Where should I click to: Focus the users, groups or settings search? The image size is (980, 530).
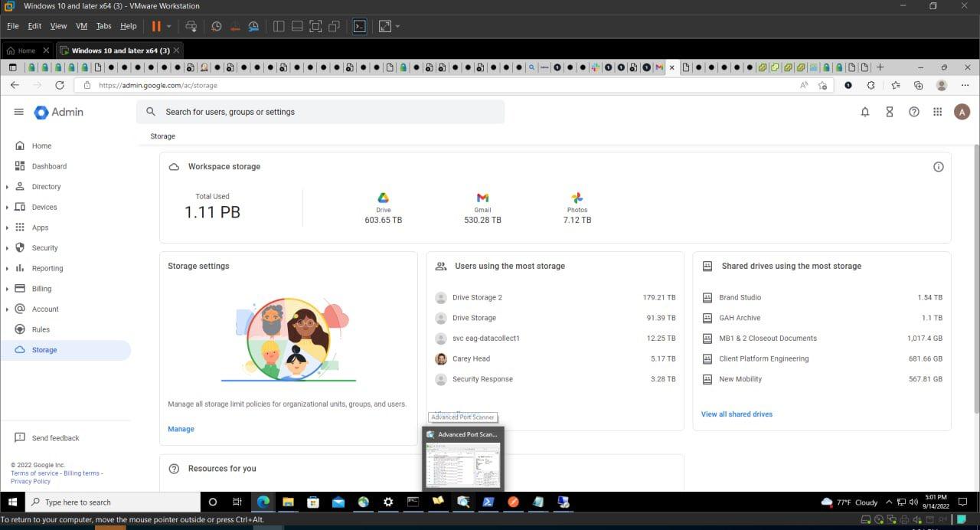(x=320, y=112)
